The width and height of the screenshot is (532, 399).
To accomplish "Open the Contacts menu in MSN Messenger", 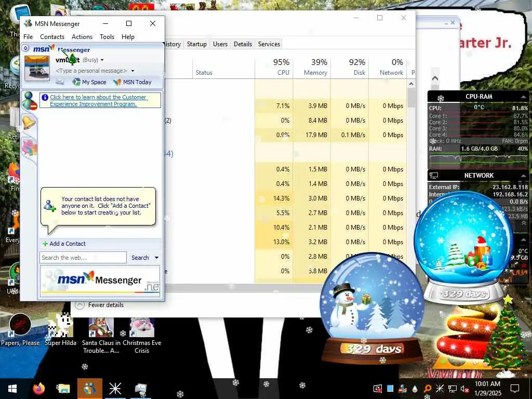I will (52, 37).
